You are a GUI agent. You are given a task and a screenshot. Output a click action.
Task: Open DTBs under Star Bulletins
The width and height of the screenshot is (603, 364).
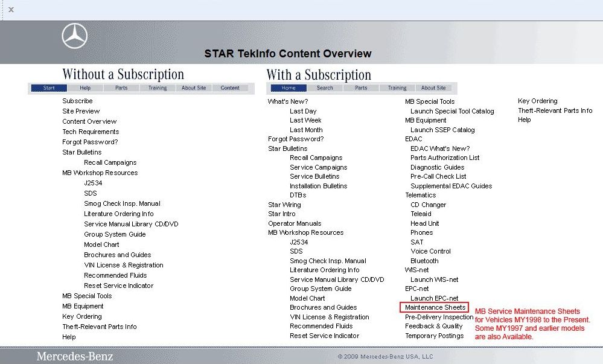298,195
